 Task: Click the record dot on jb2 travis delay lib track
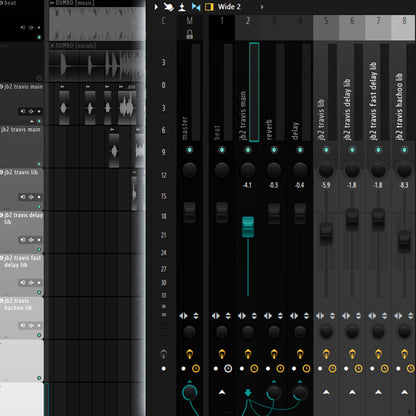pyautogui.click(x=39, y=240)
